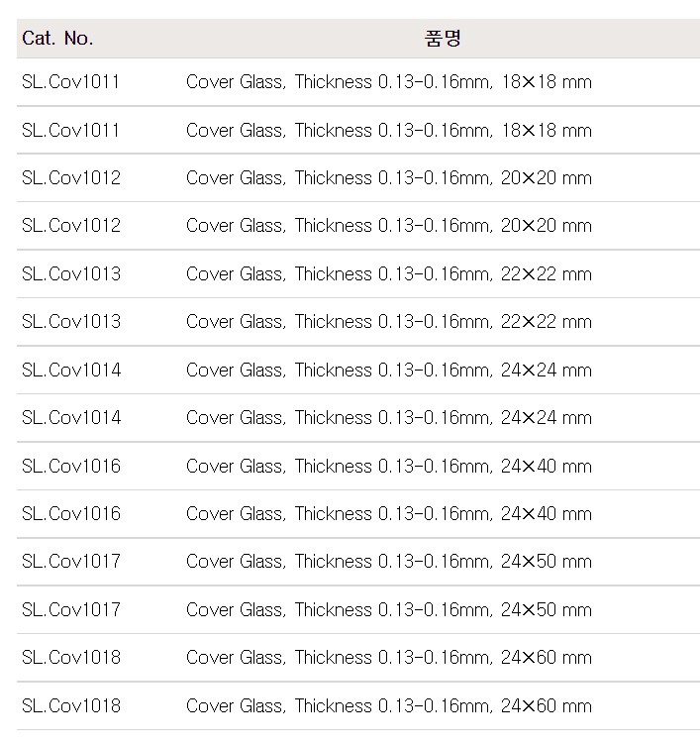Select the first SL.Cov1016 catalog number
The height and width of the screenshot is (746, 700).
(x=71, y=467)
